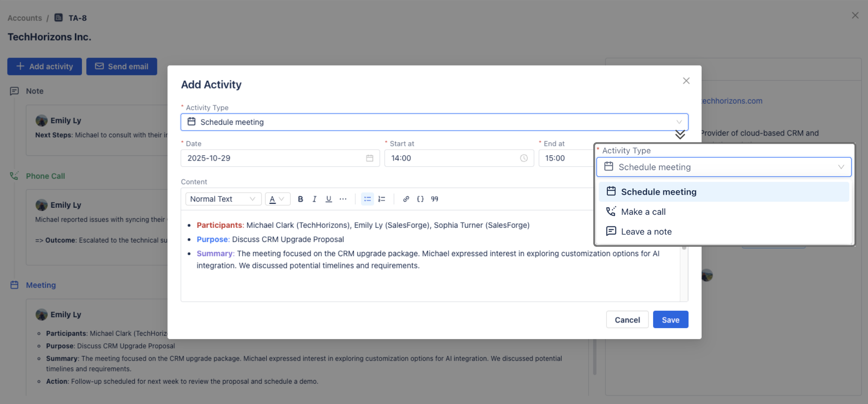Open calendar picker in Date field
This screenshot has height=404, width=868.
[x=369, y=158]
